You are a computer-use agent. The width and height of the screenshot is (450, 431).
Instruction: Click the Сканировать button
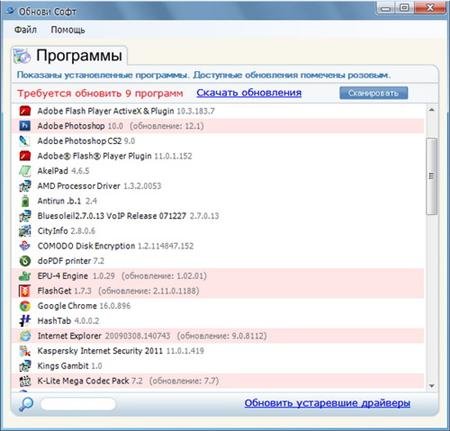(374, 93)
